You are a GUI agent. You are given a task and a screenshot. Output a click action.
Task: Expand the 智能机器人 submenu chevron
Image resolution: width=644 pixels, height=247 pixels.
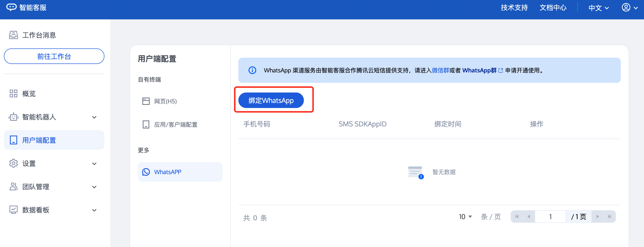[x=94, y=117]
